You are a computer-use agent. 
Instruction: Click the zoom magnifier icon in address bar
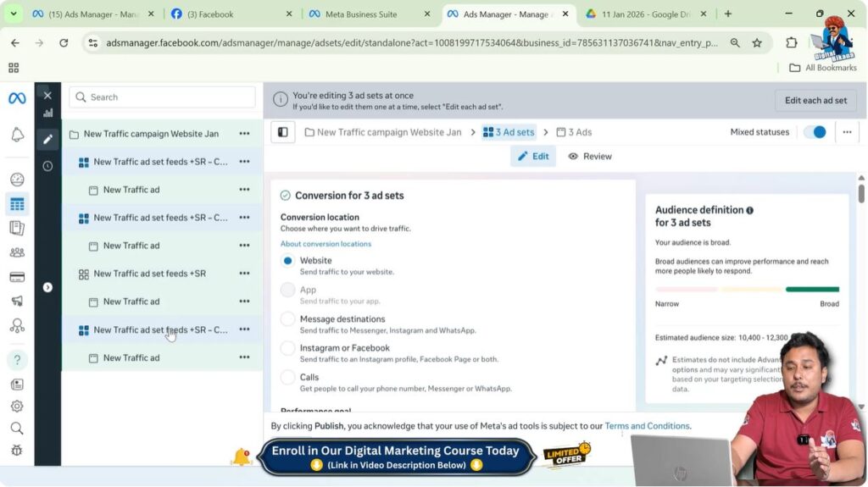[x=735, y=42]
